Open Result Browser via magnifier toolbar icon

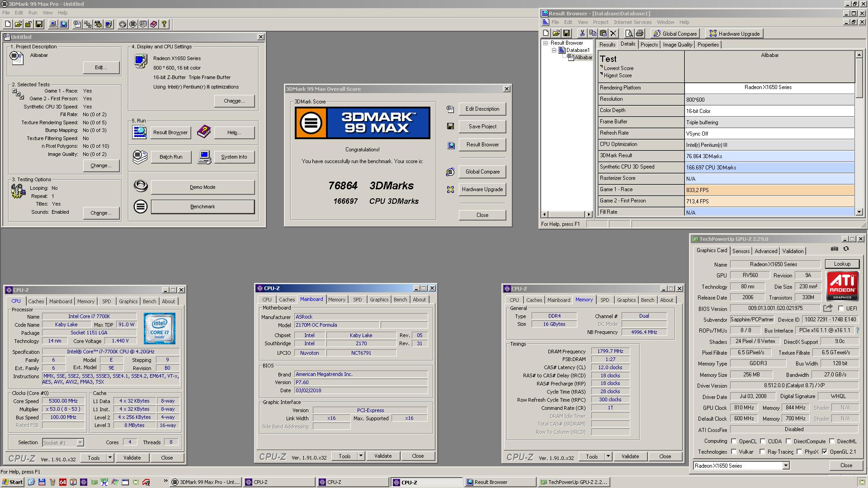pyautogui.click(x=63, y=24)
